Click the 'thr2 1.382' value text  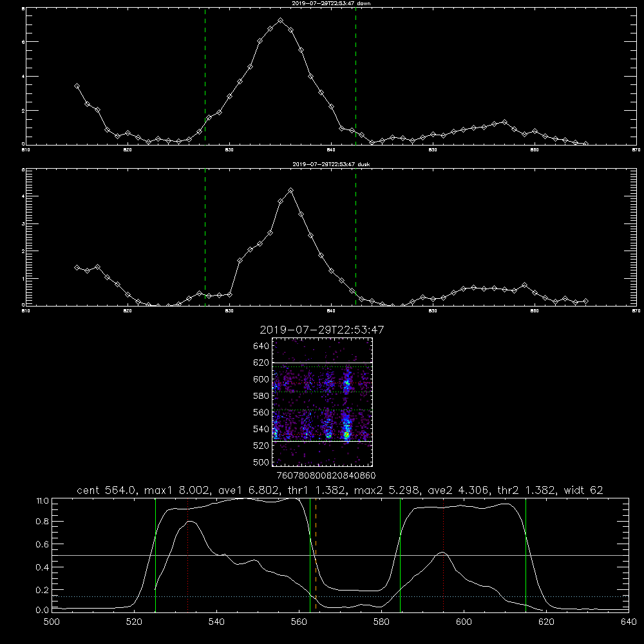527,490
